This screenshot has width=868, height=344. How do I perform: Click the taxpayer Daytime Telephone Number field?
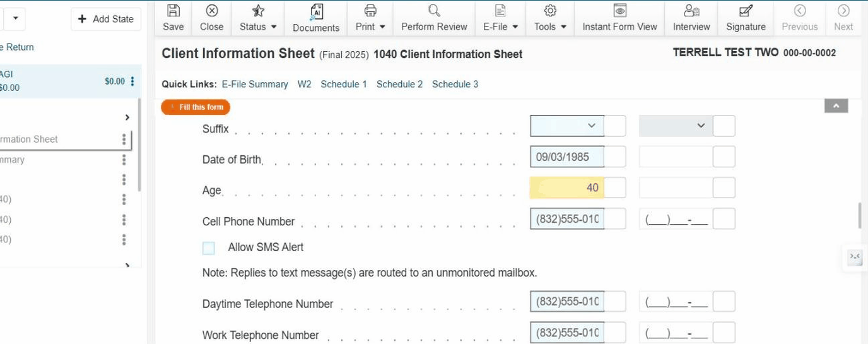coord(567,301)
